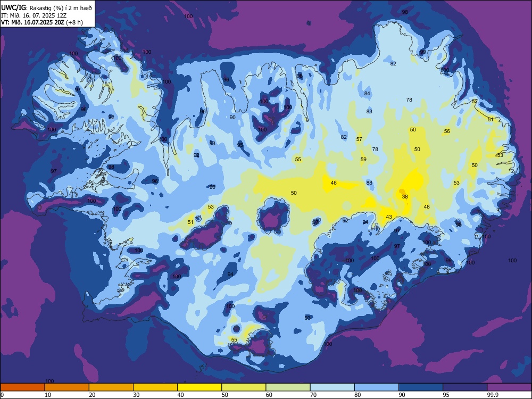This screenshot has height=399, width=532.
Task: Click the '10' legend scale label
Action: [x=48, y=395]
